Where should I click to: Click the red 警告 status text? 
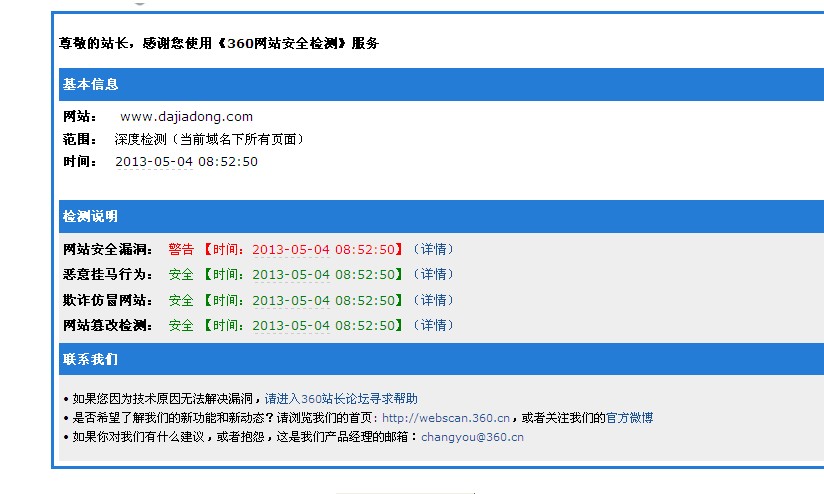(181, 249)
